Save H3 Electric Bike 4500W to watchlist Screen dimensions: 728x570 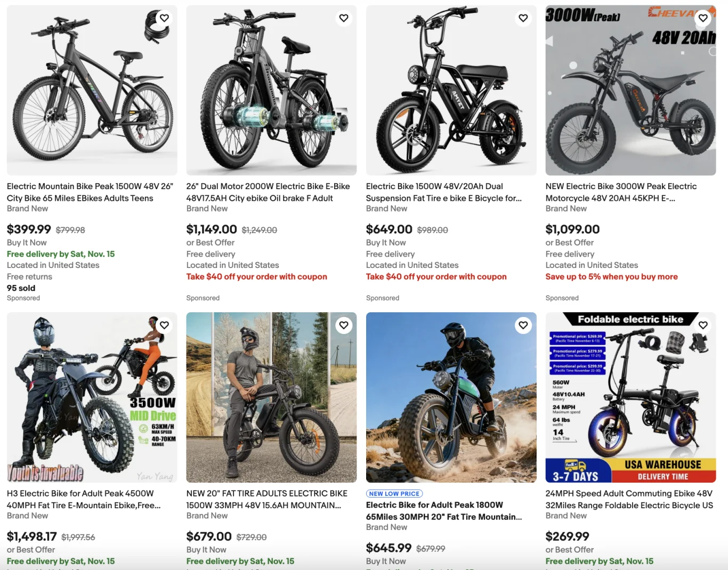[164, 325]
